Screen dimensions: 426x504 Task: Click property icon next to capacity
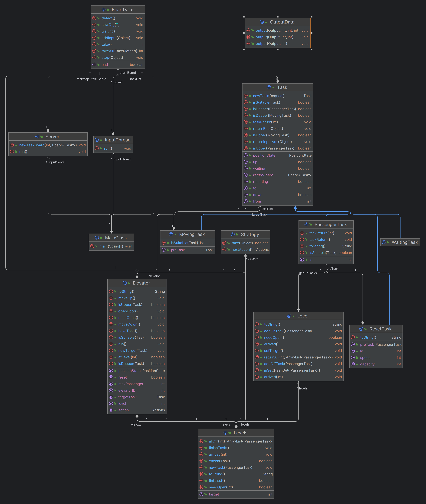tap(353, 364)
